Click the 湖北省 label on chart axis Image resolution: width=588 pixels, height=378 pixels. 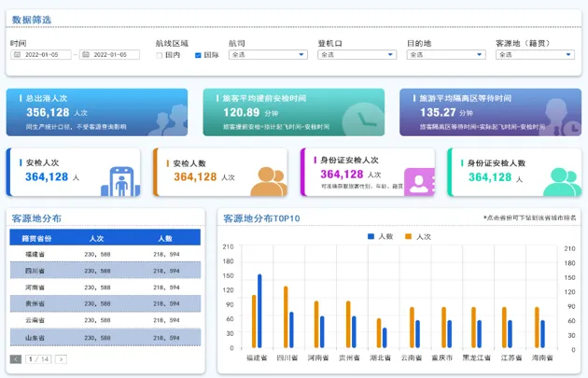tap(380, 357)
